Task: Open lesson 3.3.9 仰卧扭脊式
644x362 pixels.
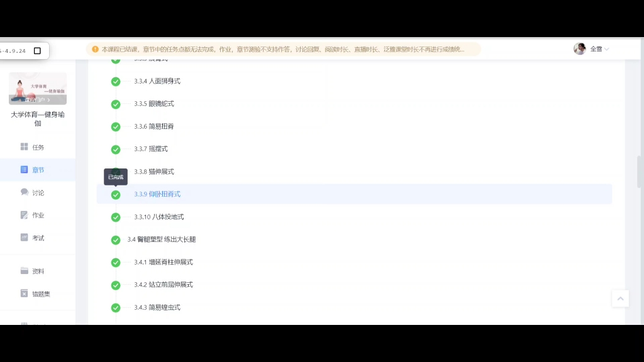Action: point(158,194)
